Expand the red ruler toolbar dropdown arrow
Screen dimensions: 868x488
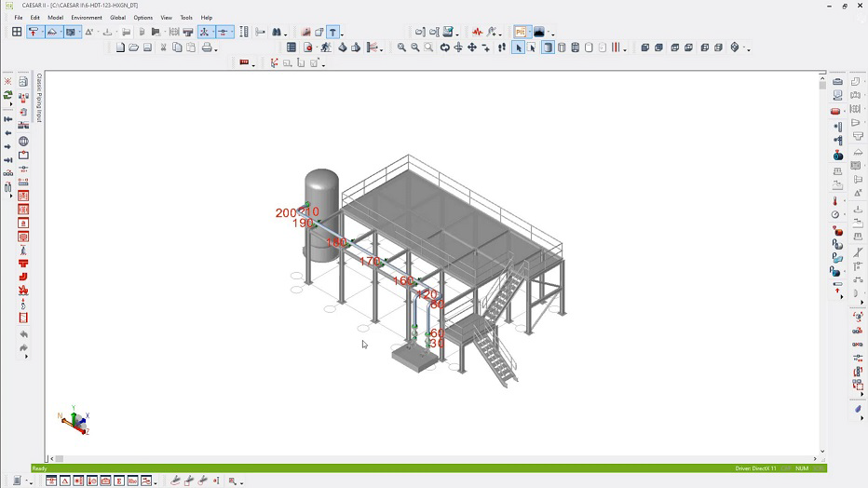coord(255,64)
